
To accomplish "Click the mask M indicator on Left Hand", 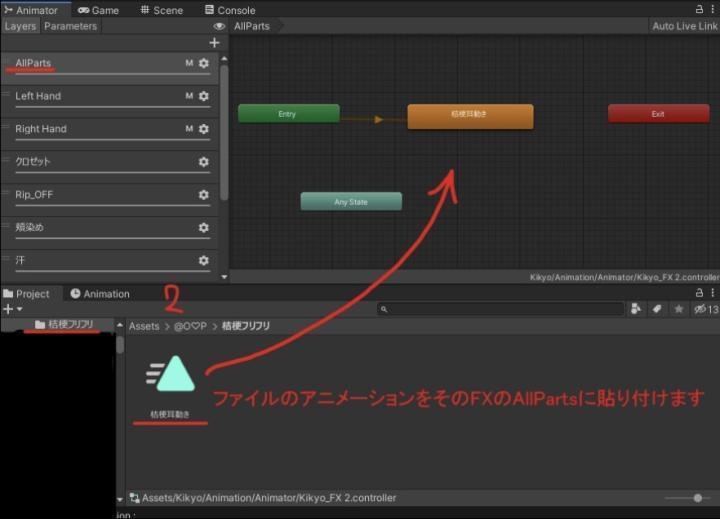I will [x=189, y=96].
